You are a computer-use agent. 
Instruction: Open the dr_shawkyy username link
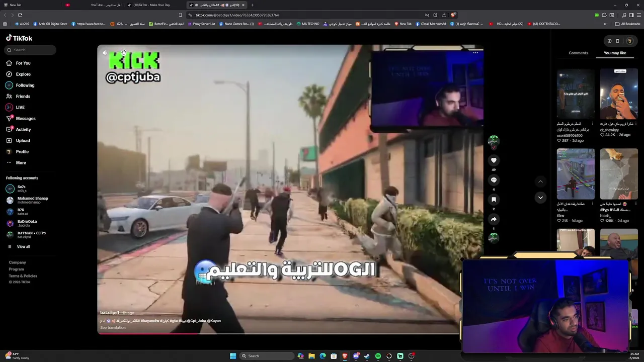pyautogui.click(x=609, y=130)
